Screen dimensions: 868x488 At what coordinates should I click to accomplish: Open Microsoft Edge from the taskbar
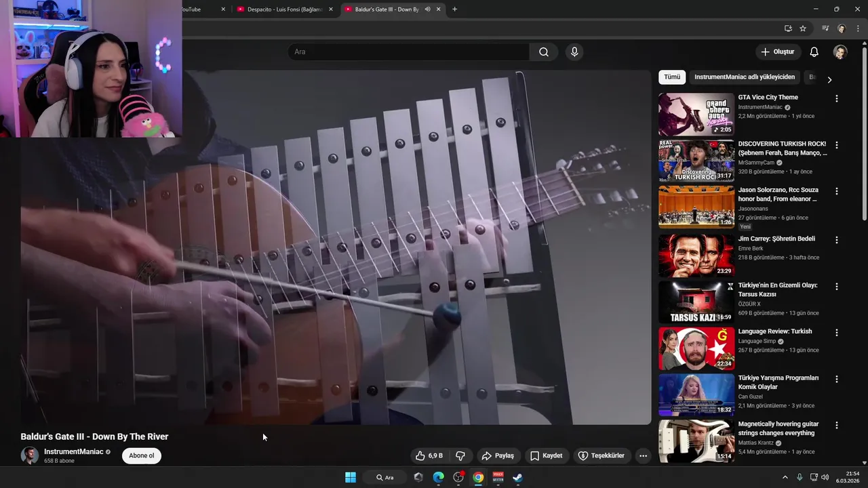point(438,477)
